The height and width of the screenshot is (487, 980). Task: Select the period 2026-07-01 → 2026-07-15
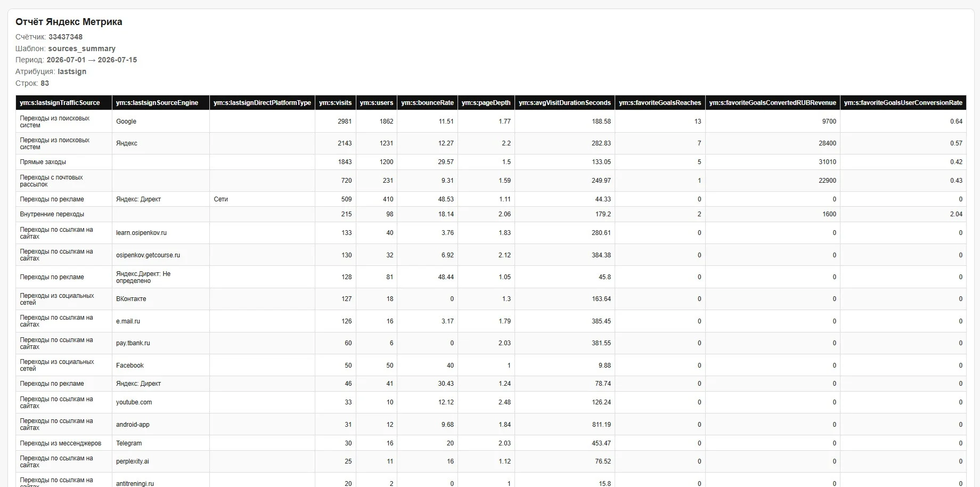[x=92, y=60]
